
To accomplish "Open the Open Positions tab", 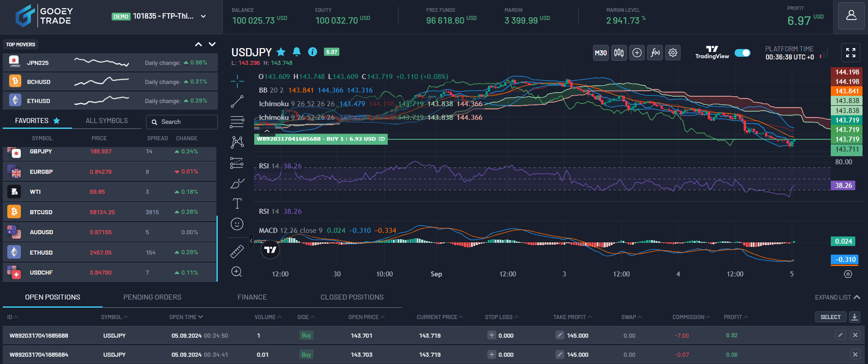I will pyautogui.click(x=53, y=297).
